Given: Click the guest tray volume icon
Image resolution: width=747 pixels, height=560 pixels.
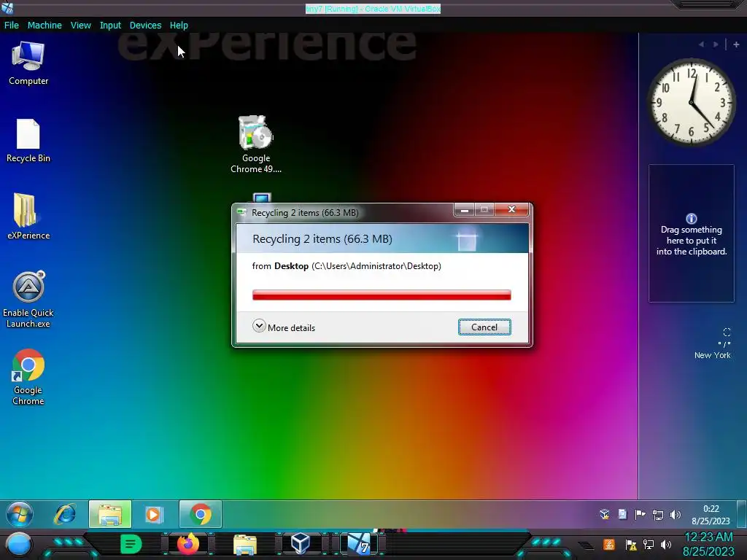Looking at the screenshot, I should pos(675,514).
